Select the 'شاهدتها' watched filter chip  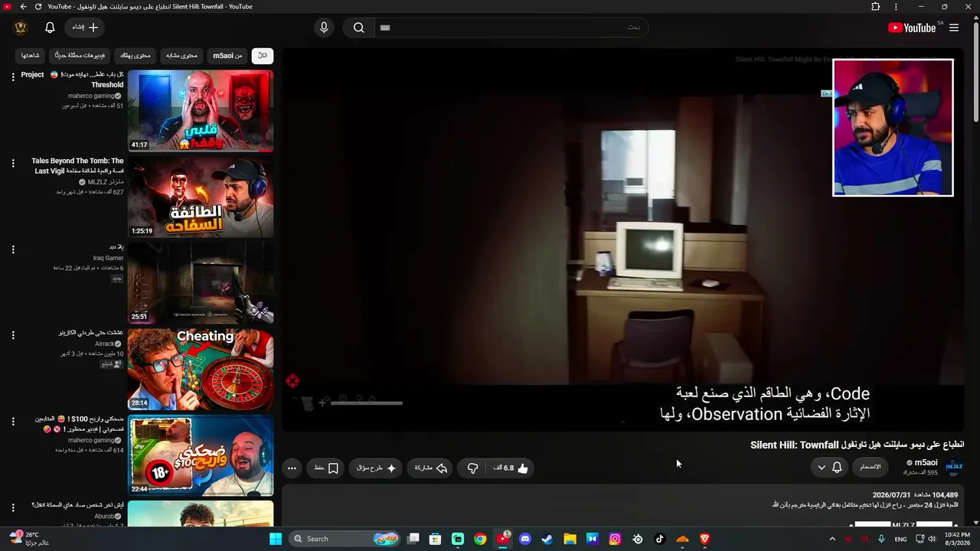[31, 55]
